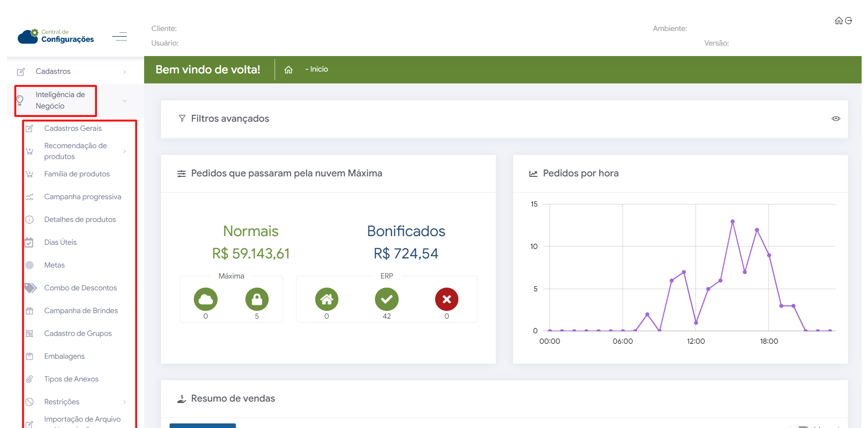Click the chart icon beside Pedidos por hora
Viewport: 868px width, 428px height.
533,174
